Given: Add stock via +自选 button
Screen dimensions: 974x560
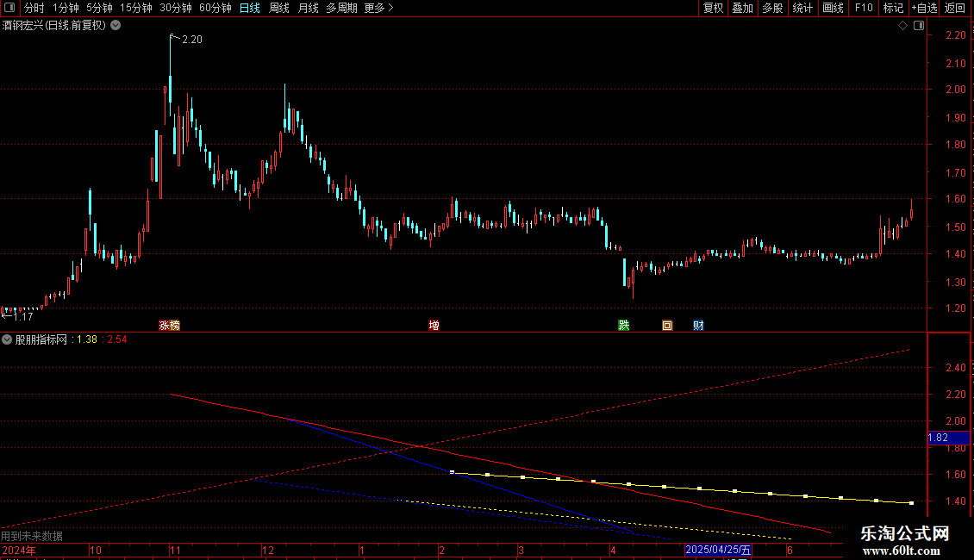Looking at the screenshot, I should (x=924, y=8).
